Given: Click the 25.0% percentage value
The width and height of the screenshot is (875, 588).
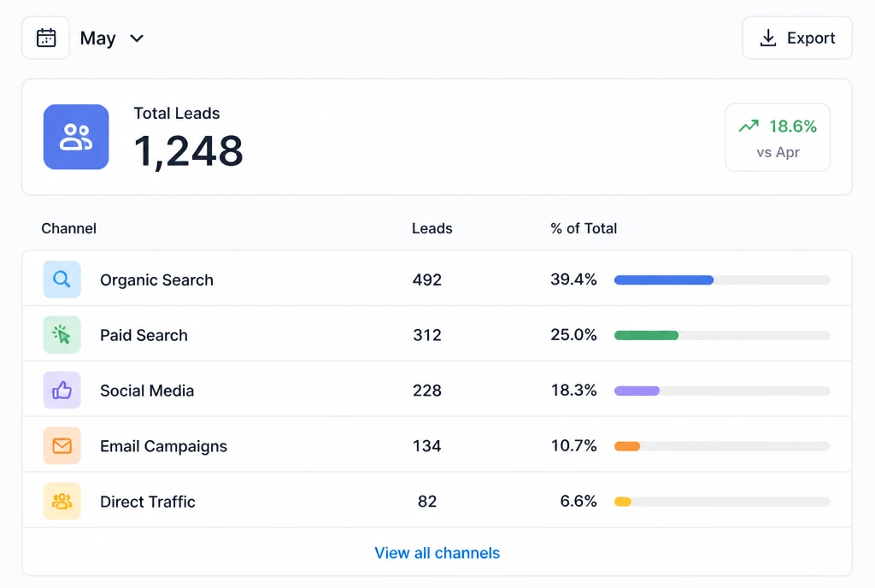Looking at the screenshot, I should (573, 335).
